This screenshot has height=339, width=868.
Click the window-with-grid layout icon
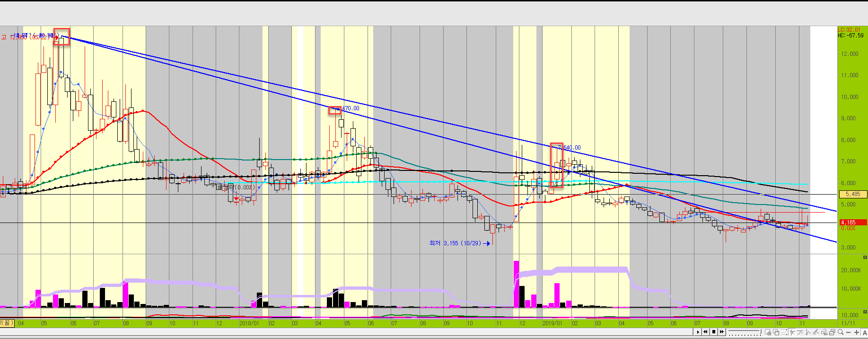pos(768,332)
